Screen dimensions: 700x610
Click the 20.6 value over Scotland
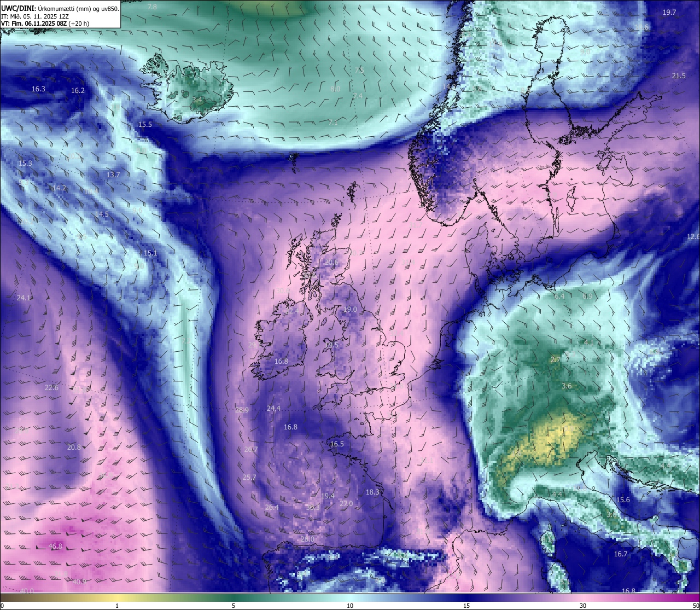331,263
